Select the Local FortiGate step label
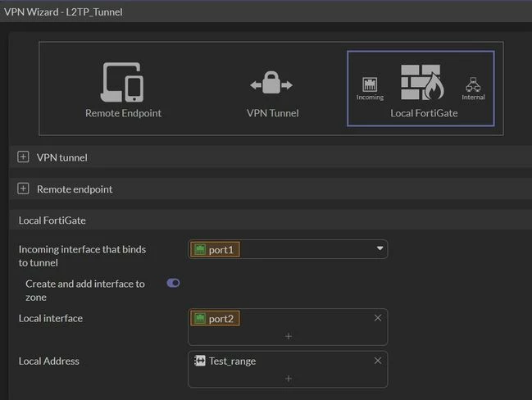 click(424, 113)
